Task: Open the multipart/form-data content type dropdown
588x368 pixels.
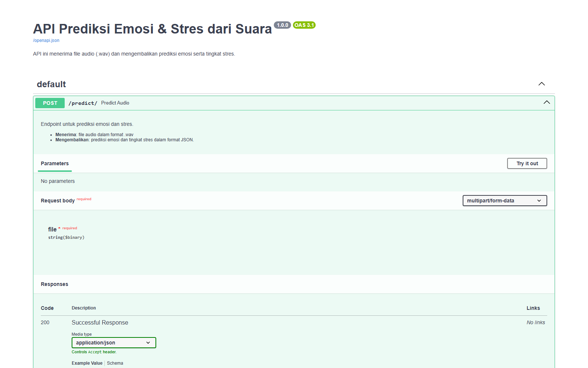Action: [505, 201]
